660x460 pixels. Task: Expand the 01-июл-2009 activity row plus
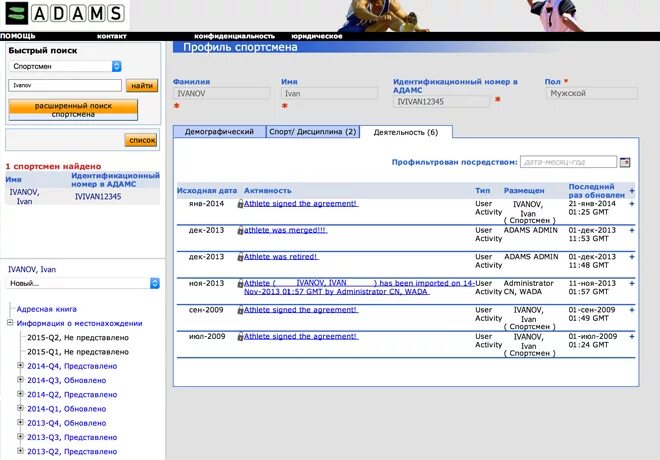pos(631,336)
